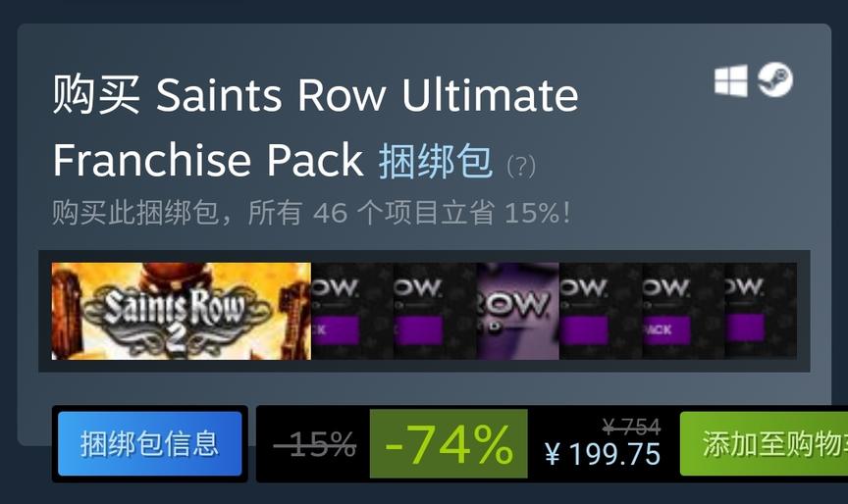This screenshot has width=848, height=504.
Task: Click the blue 捆绑包 link in title
Action: (x=436, y=161)
